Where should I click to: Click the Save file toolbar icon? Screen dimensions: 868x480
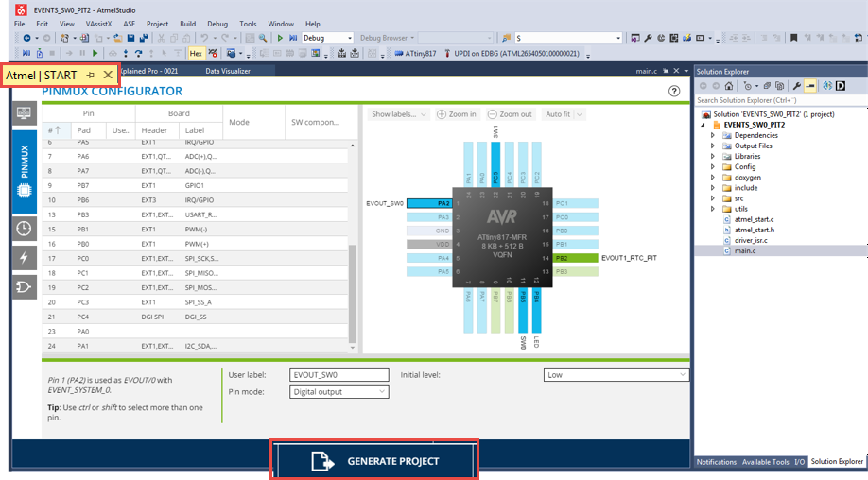[x=130, y=38]
